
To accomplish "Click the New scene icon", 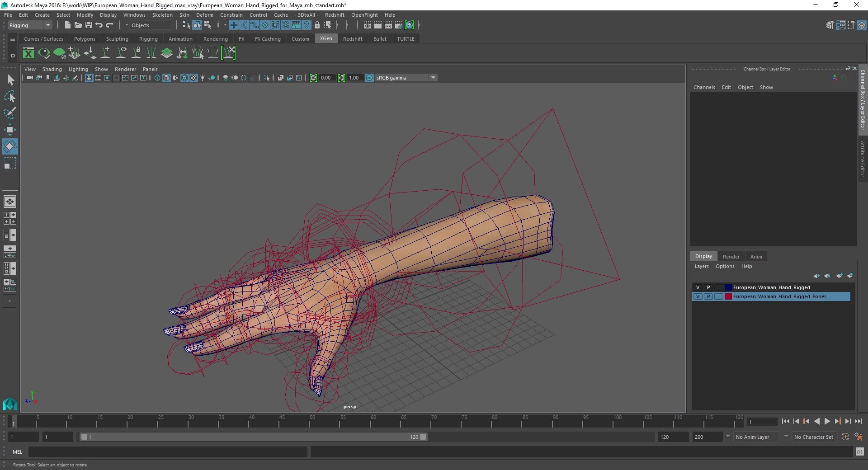I will tap(67, 25).
